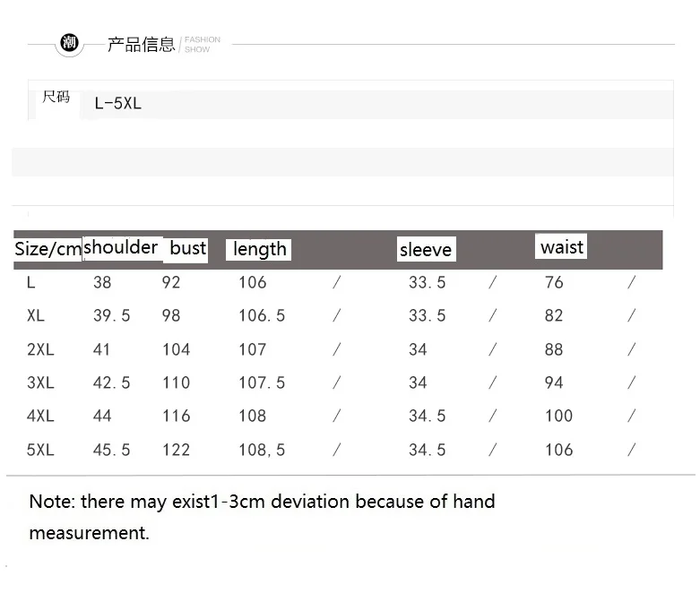Click length value 107 in 2XL row
The height and width of the screenshot is (610, 700).
click(x=253, y=349)
